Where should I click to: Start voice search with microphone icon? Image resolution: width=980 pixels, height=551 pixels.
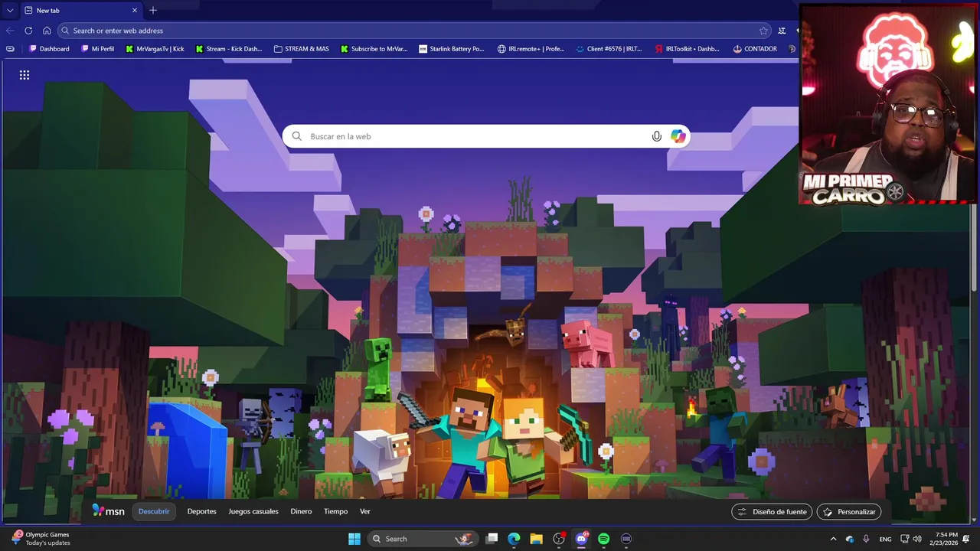coord(656,136)
